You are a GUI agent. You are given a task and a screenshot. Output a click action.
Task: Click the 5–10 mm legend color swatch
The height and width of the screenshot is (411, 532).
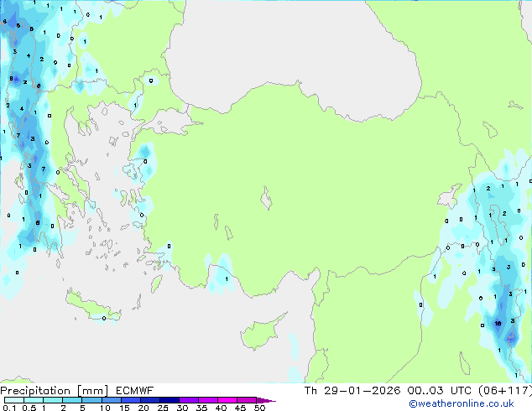[x=91, y=400]
